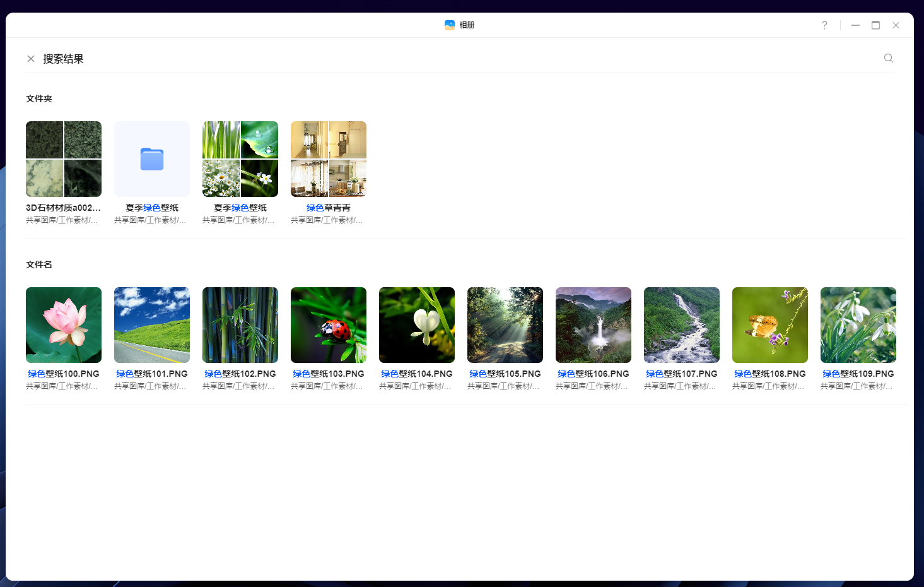
Task: Click the 文件名 section heading
Action: tap(39, 264)
